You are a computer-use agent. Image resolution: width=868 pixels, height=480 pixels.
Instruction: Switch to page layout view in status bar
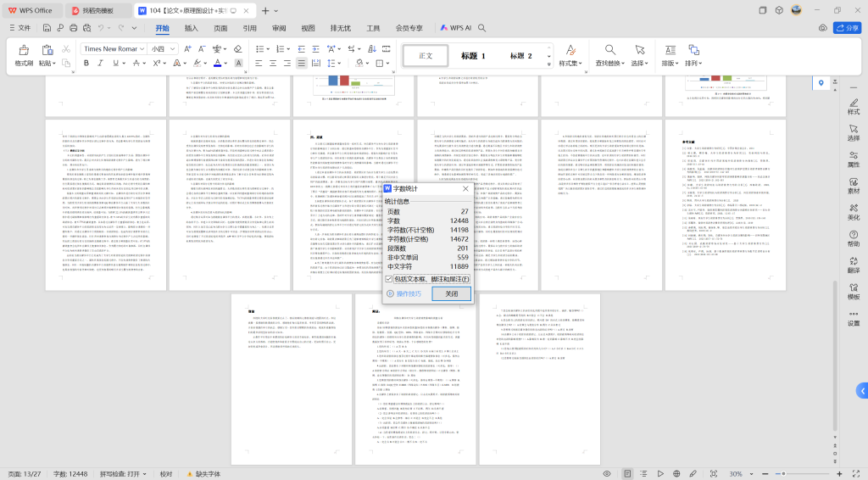(627, 473)
